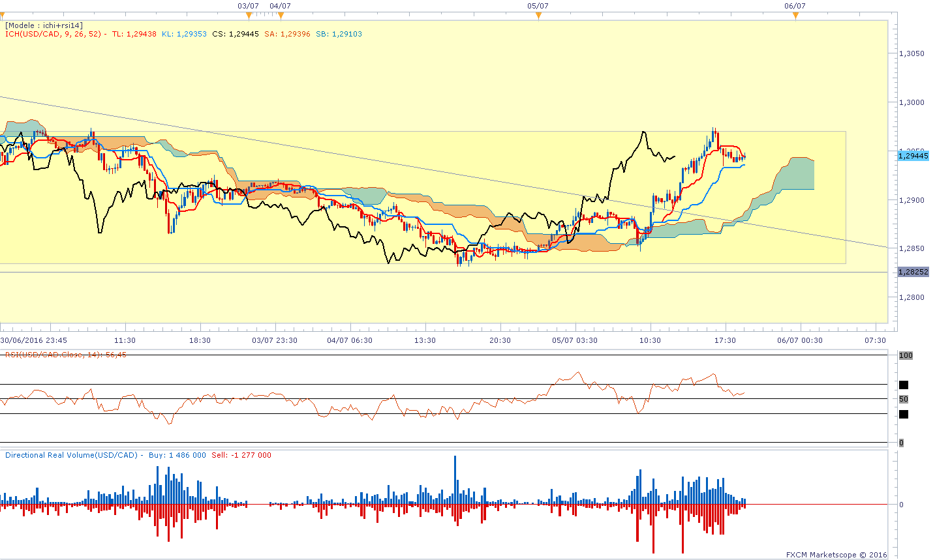Image resolution: width=935 pixels, height=560 pixels.
Task: Click the black RSI level box below 50
Action: pyautogui.click(x=904, y=414)
